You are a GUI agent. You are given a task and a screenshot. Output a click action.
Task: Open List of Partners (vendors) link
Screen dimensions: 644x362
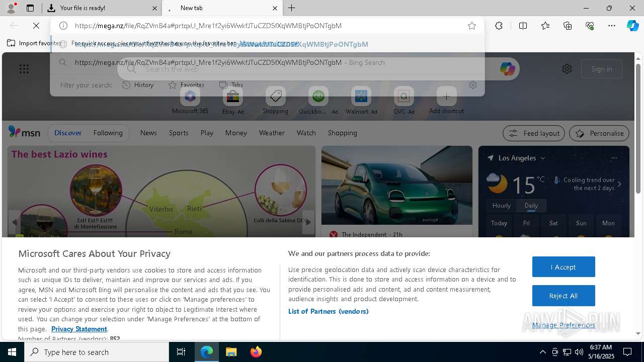(328, 311)
